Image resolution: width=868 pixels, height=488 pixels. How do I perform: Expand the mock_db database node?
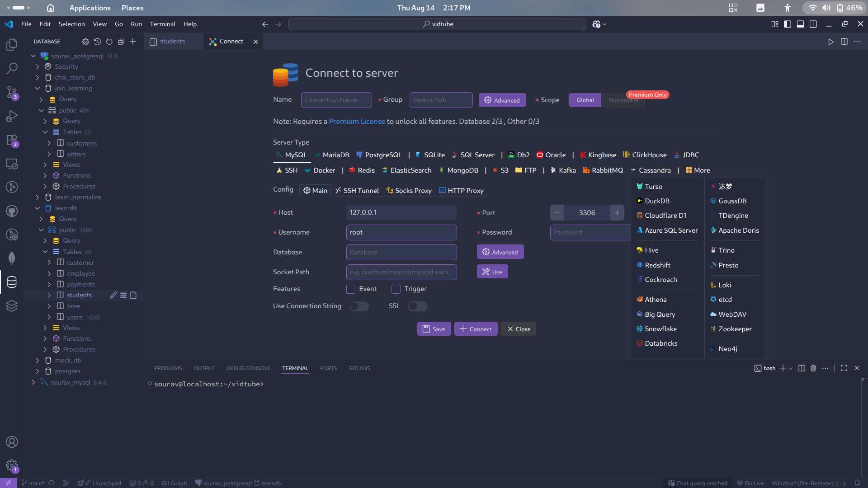[x=38, y=360]
